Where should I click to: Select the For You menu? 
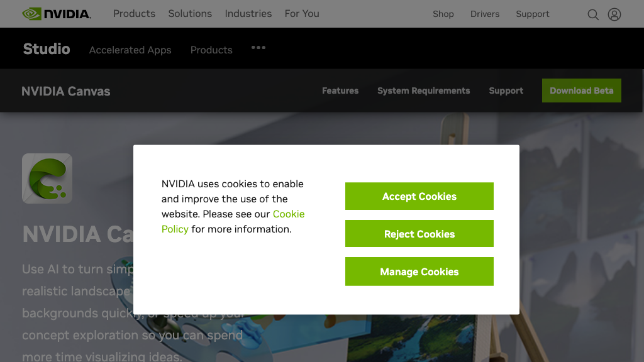tap(302, 14)
